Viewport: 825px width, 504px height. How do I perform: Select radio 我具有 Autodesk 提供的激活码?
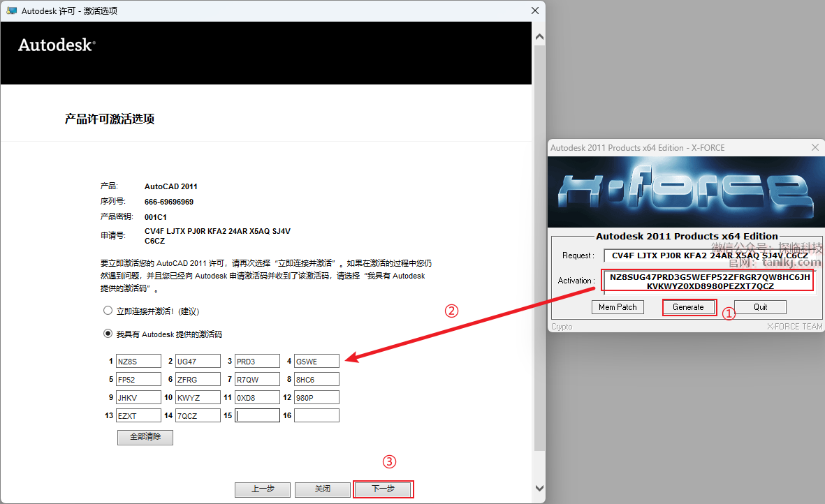tap(108, 334)
